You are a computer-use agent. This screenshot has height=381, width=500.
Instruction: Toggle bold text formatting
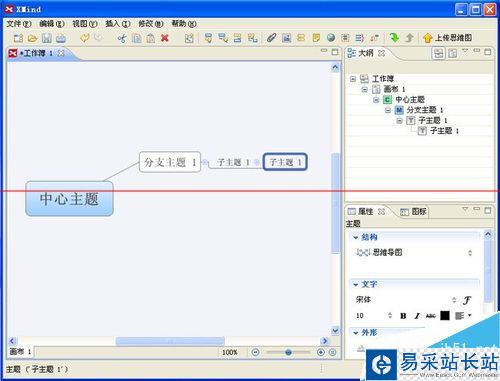(403, 316)
